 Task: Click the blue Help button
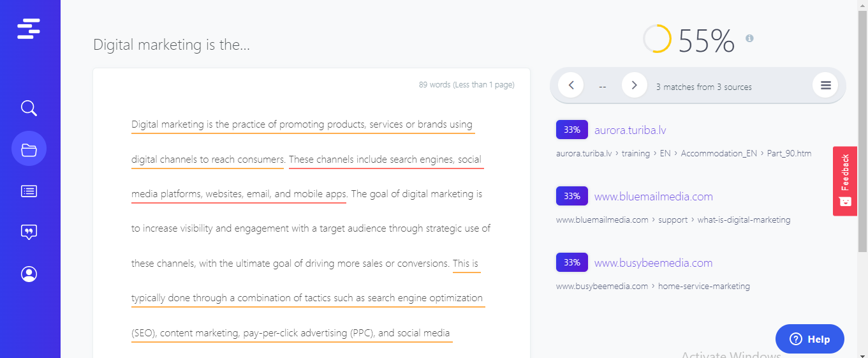tap(809, 339)
